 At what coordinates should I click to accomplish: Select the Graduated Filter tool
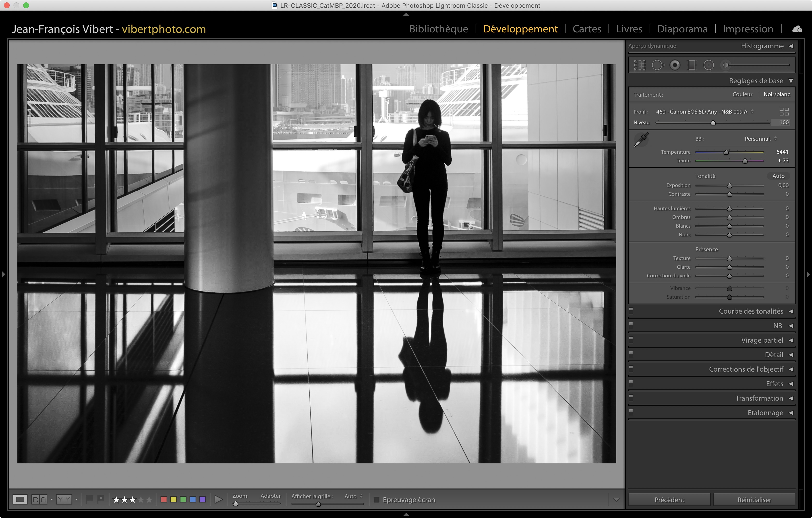click(692, 65)
